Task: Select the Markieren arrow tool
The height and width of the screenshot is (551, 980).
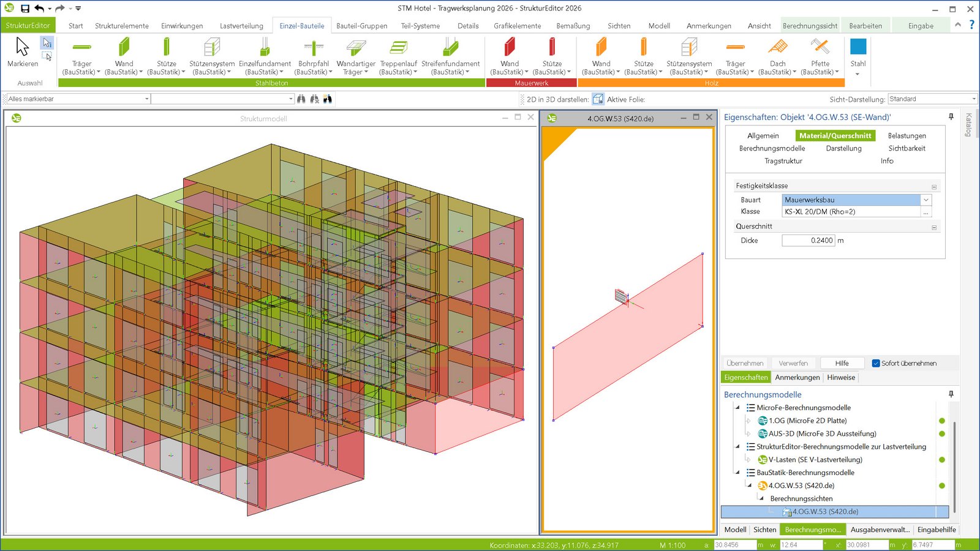Action: tap(22, 48)
